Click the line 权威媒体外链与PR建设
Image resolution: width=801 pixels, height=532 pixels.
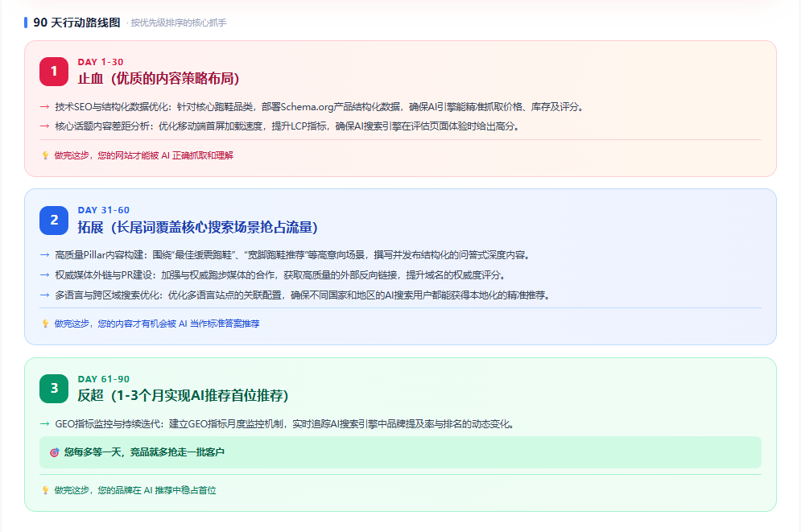coord(282,275)
